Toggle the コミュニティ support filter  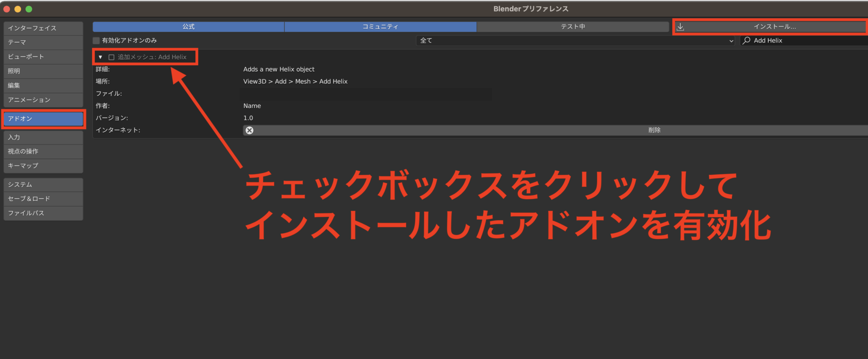381,27
